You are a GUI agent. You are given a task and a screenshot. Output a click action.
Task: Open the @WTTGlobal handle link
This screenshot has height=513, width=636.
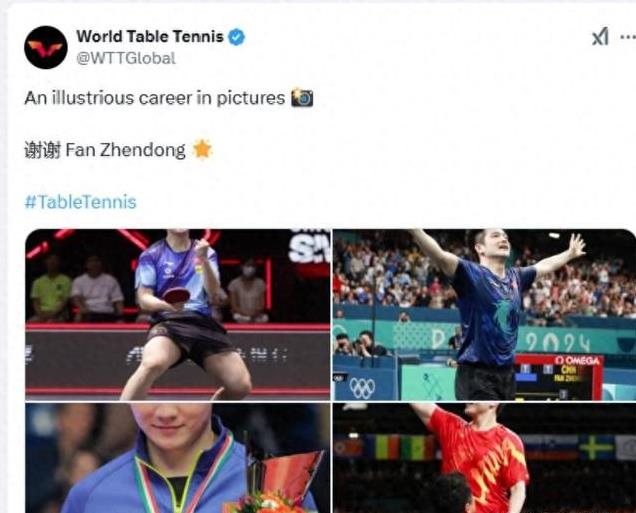pos(126,58)
